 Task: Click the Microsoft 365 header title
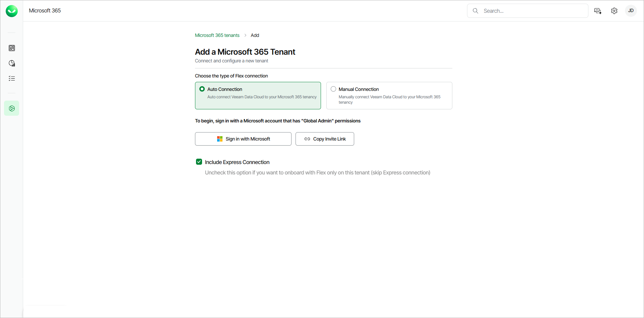click(45, 10)
